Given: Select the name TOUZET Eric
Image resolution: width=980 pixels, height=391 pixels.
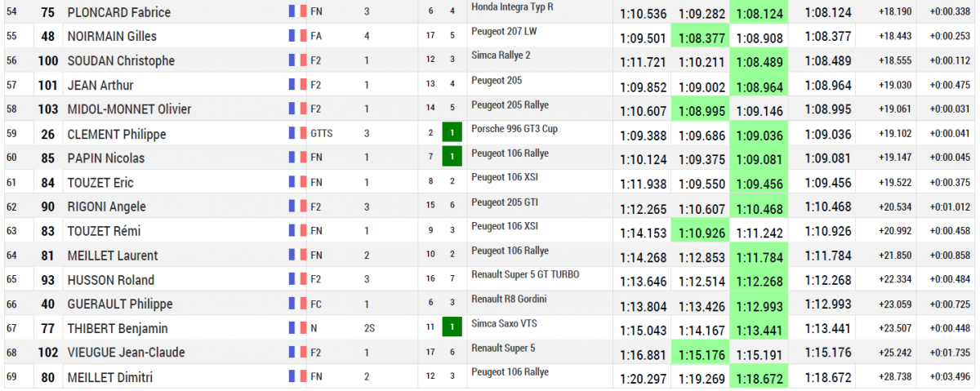Looking at the screenshot, I should click(x=100, y=183).
